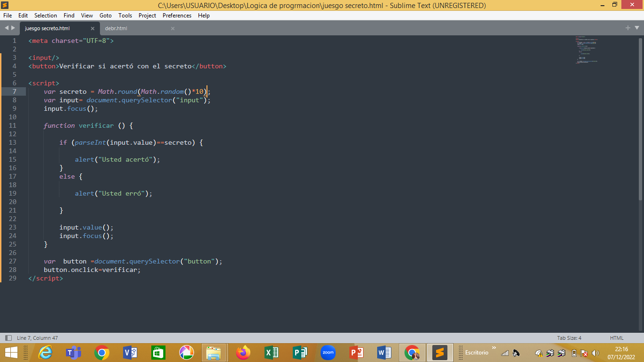Add a new tab with the plus icon
The width and height of the screenshot is (644, 362).
[x=628, y=28]
